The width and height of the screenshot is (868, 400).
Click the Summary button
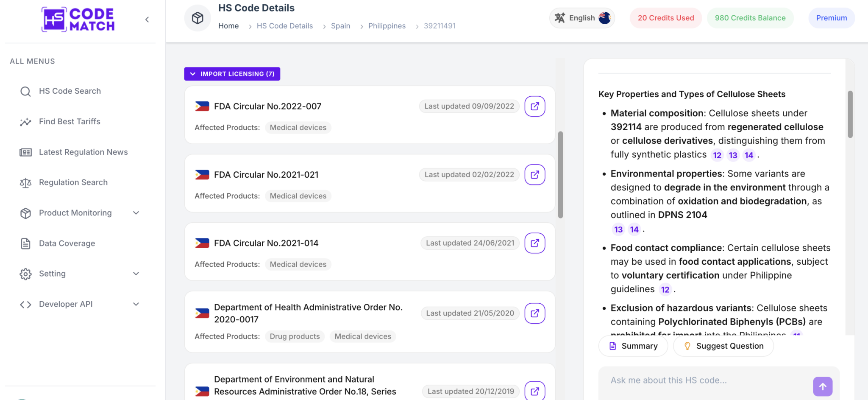(633, 346)
